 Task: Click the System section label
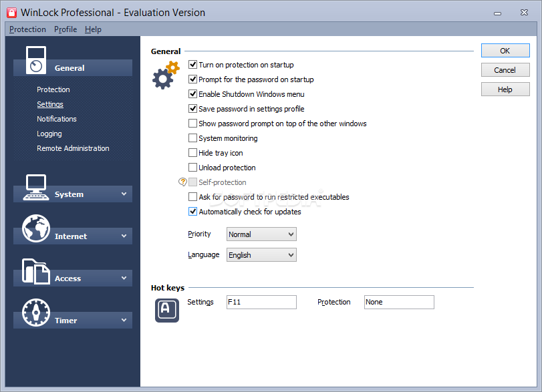69,194
